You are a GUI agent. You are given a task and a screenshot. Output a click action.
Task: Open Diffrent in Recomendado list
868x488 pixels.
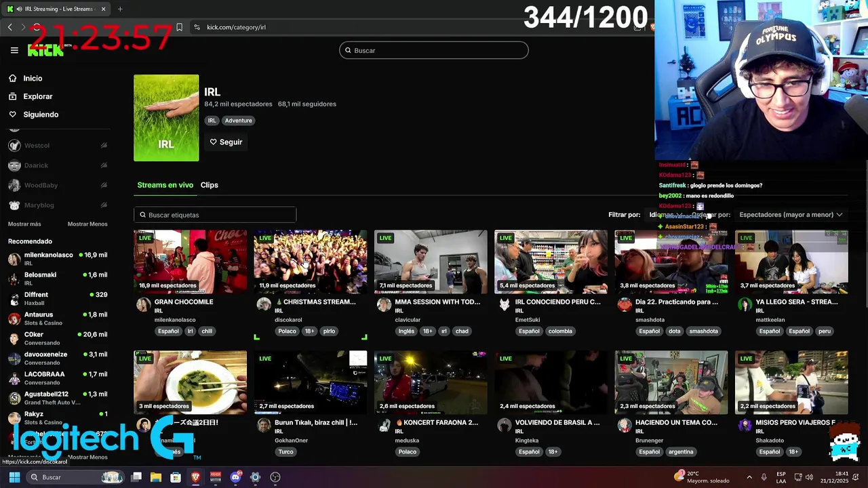point(58,298)
